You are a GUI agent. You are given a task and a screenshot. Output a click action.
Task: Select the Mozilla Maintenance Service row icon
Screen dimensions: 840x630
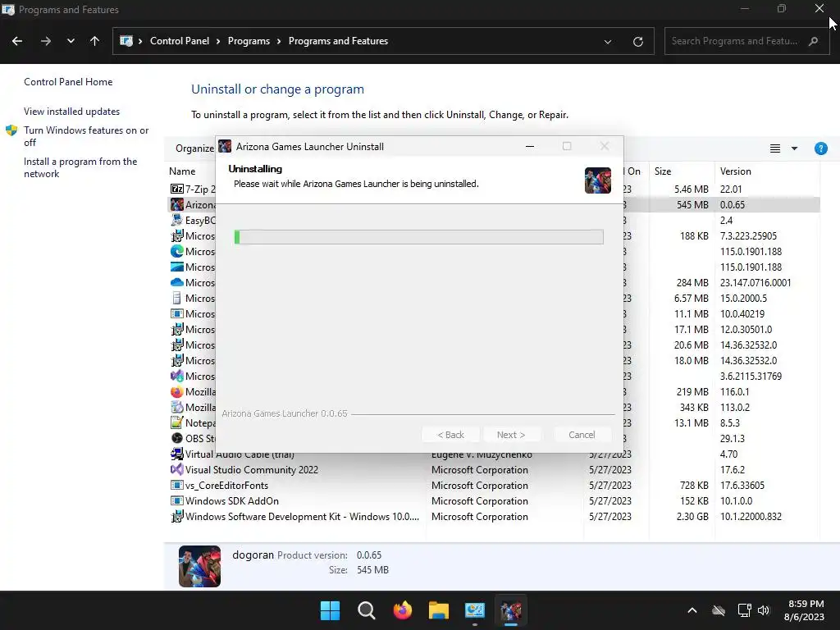pyautogui.click(x=177, y=407)
